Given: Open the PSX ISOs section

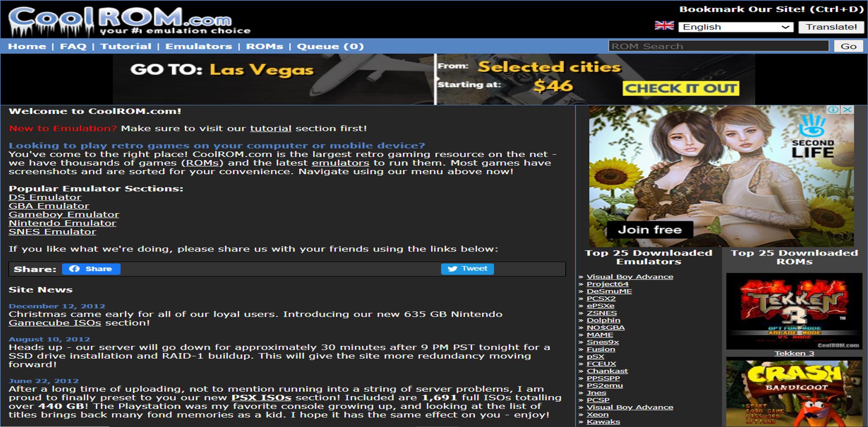Looking at the screenshot, I should click(261, 397).
